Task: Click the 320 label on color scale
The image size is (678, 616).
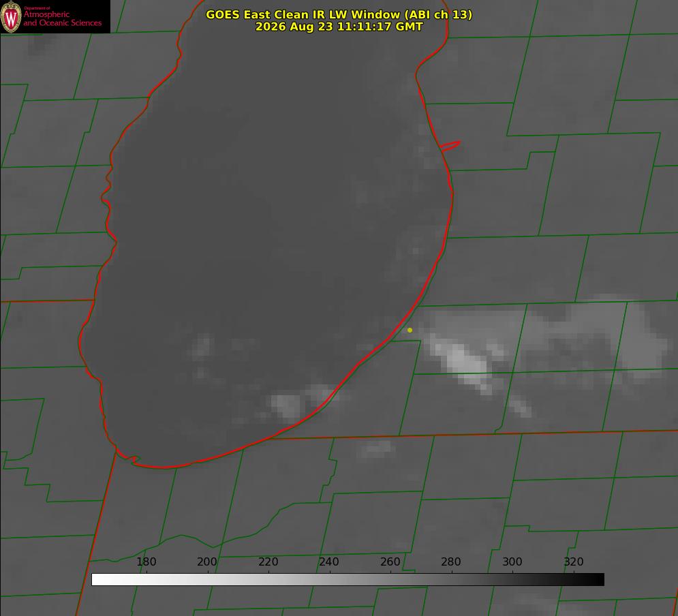Action: [573, 561]
